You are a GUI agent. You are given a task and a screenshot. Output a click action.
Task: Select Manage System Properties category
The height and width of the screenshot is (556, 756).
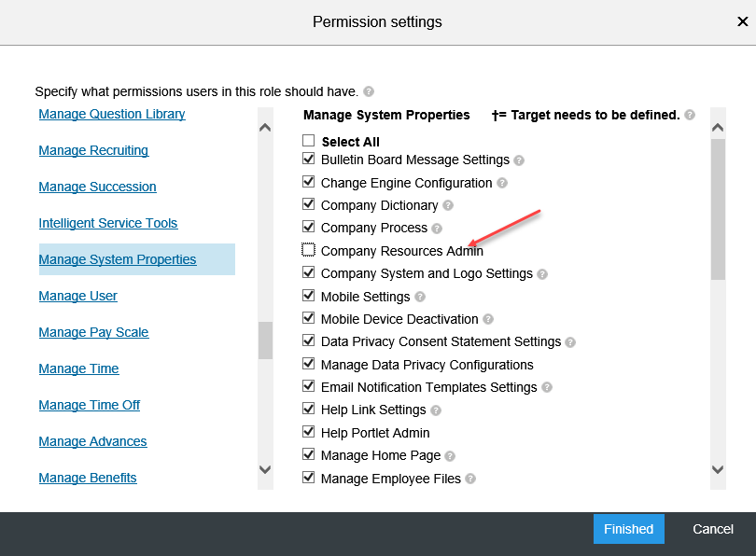point(118,259)
